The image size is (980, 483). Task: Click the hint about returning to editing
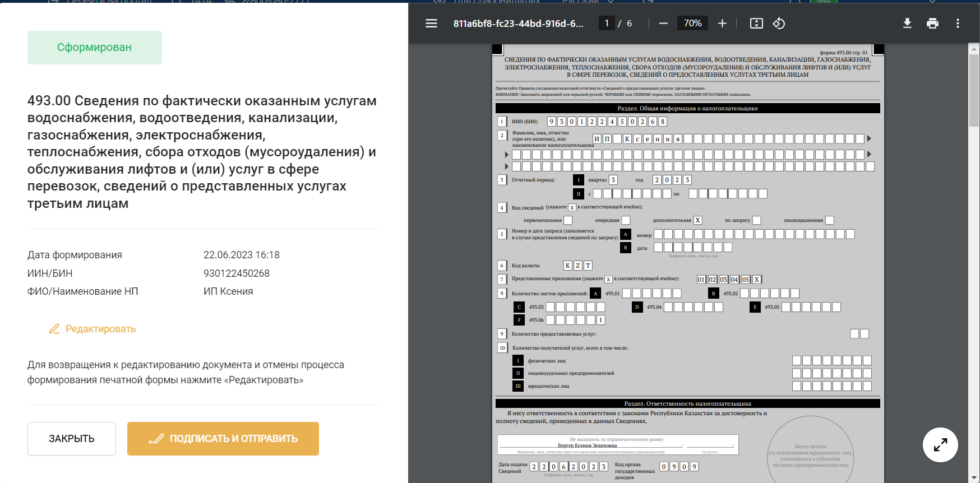click(x=186, y=373)
